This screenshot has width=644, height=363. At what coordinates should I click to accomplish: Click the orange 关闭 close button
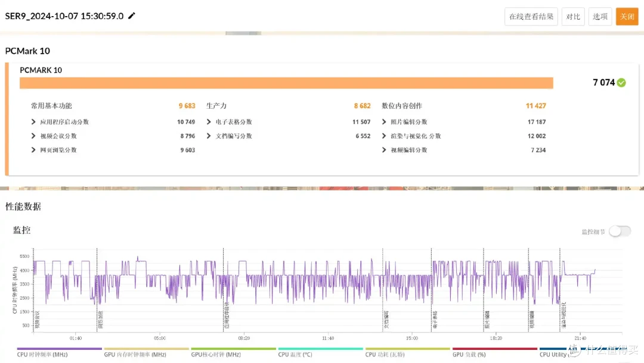tap(627, 17)
